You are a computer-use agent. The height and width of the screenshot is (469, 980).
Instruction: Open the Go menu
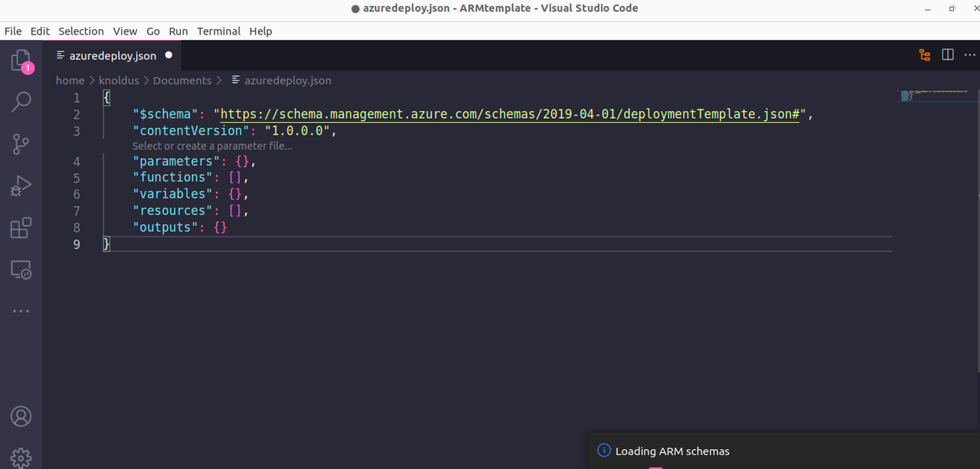pos(153,31)
